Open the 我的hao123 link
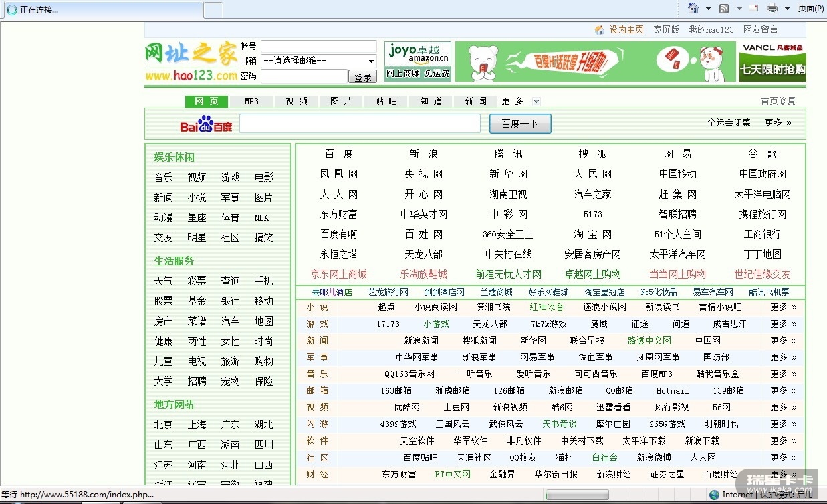Viewport: 827px width, 504px height. [711, 29]
